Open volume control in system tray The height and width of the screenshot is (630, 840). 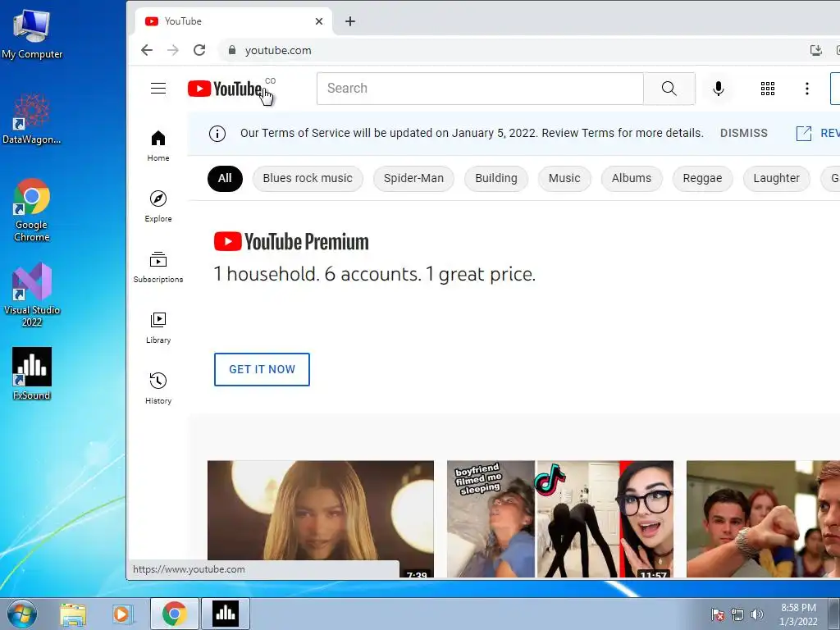[757, 614]
